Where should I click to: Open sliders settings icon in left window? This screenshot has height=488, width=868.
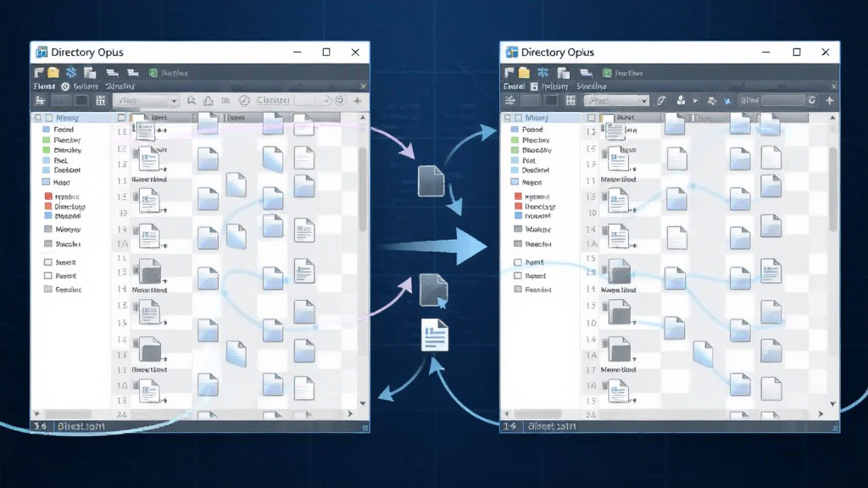(41, 100)
